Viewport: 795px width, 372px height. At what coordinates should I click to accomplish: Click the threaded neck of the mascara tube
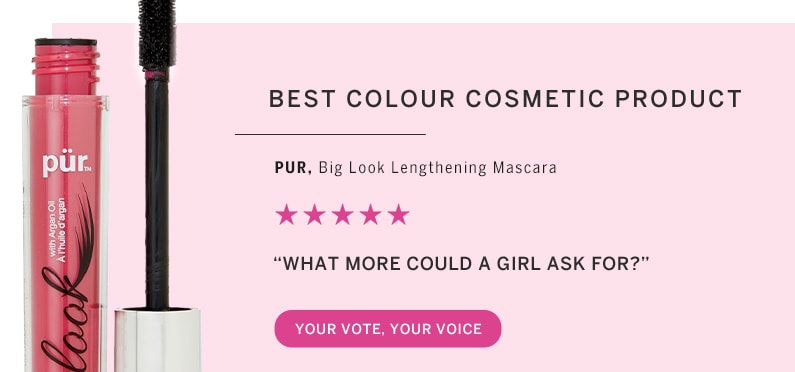(66, 67)
